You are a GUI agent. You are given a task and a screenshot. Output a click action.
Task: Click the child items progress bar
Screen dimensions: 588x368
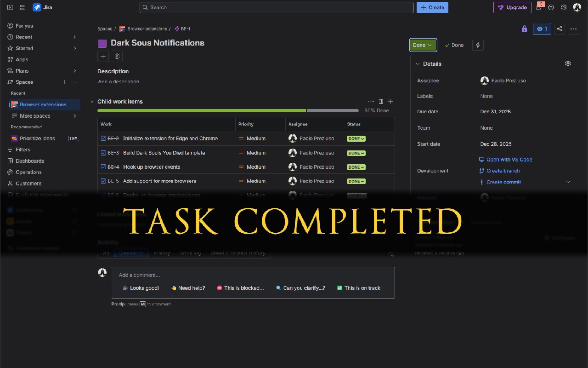click(228, 110)
